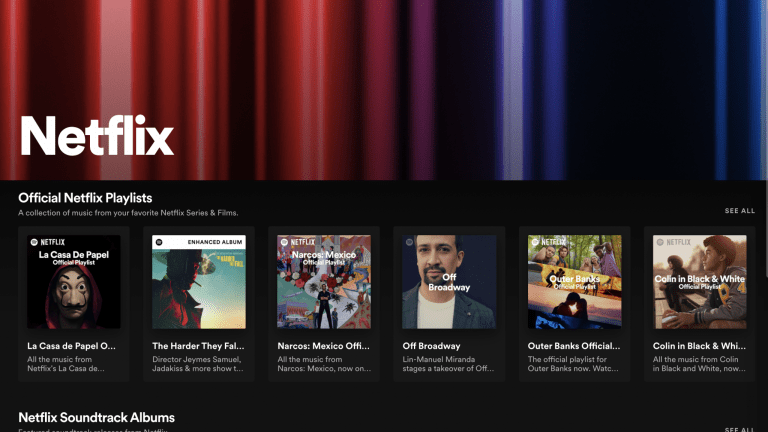Viewport: 768px width, 432px height.
Task: Click description 'Director Jeymes Samuel, Jadakiss & more'
Action: coord(198,364)
